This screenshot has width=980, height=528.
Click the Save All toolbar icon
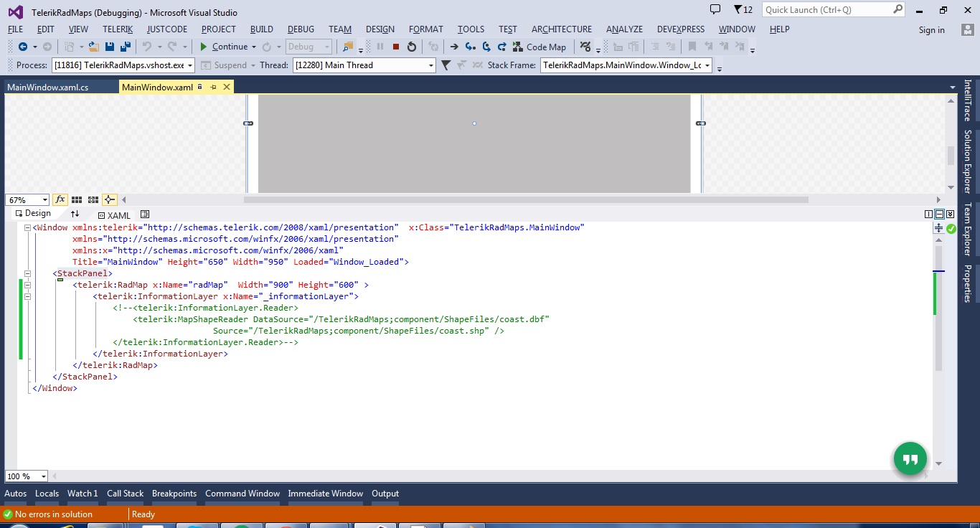coord(125,47)
